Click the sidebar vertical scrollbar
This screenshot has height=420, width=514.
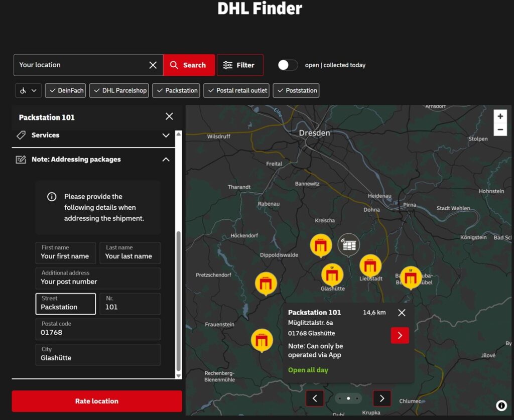[178, 301]
